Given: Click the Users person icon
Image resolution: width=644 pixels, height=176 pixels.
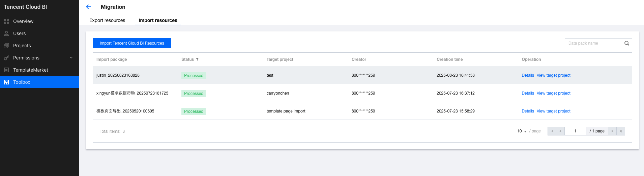Looking at the screenshot, I should click(x=6, y=33).
